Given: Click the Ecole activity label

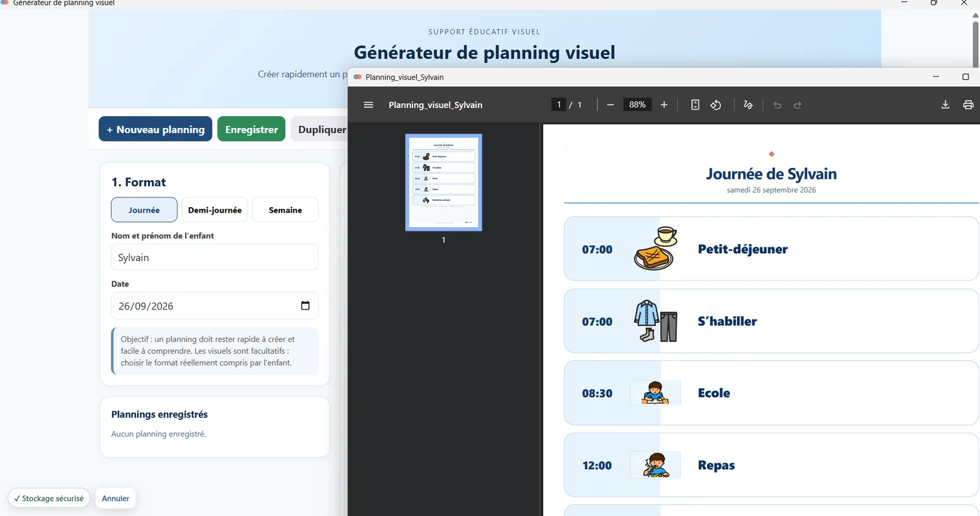Looking at the screenshot, I should 714,393.
